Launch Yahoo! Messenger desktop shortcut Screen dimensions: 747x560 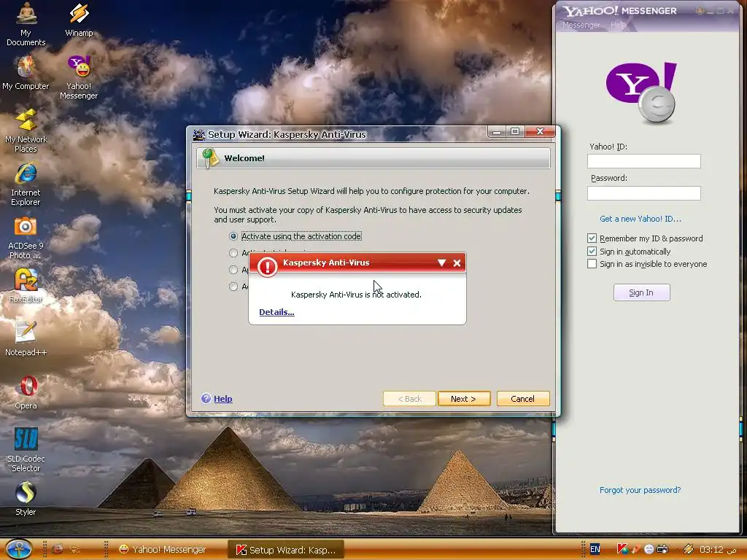pos(79,77)
